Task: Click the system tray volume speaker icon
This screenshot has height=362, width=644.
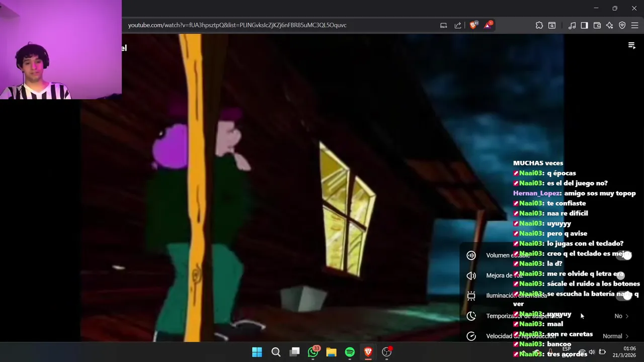Action: [592, 352]
